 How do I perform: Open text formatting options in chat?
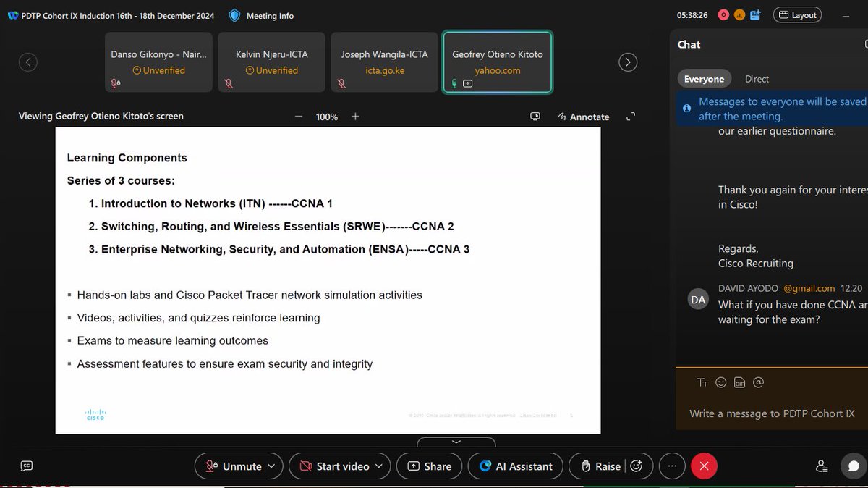pos(702,382)
